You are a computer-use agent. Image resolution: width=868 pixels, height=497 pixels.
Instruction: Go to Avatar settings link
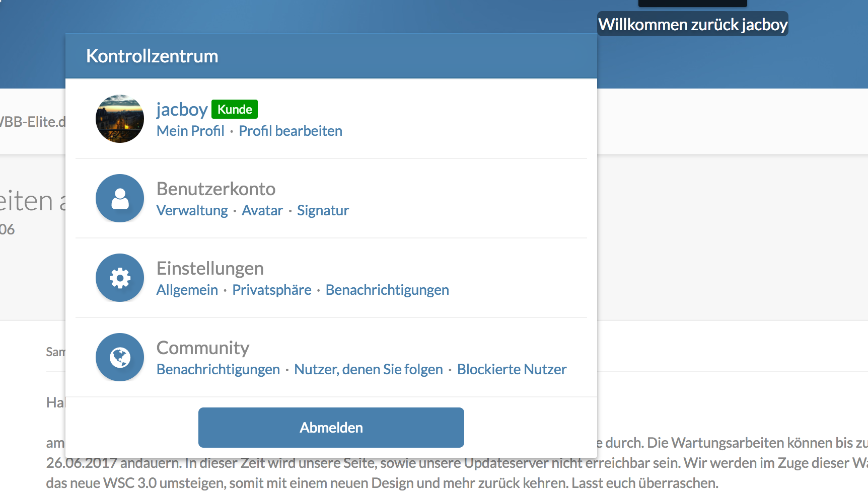(x=262, y=210)
